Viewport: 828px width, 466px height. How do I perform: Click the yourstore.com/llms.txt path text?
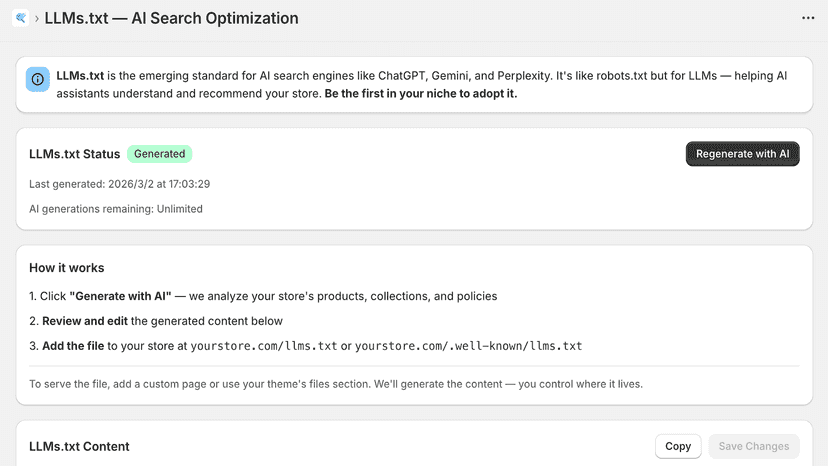click(x=264, y=346)
